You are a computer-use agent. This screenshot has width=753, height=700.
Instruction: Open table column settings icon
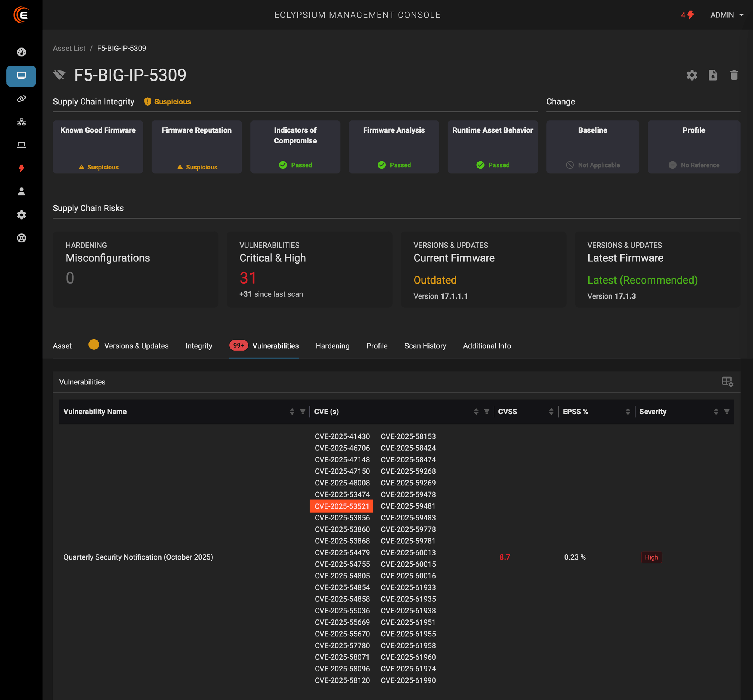tap(727, 381)
